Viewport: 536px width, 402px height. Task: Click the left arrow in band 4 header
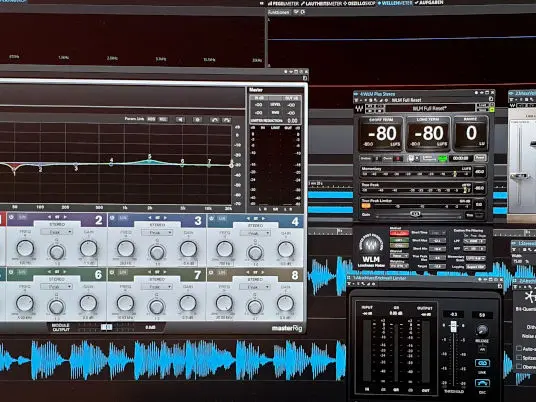click(x=248, y=218)
